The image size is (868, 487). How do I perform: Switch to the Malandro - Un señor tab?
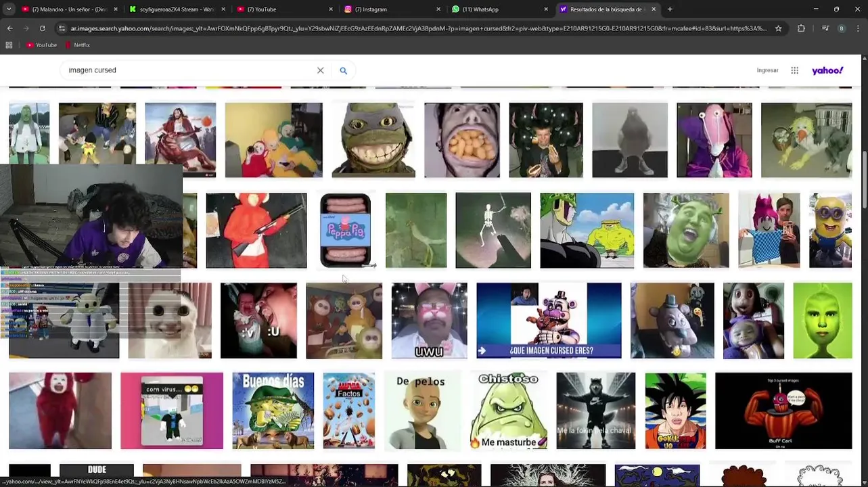[x=70, y=9]
